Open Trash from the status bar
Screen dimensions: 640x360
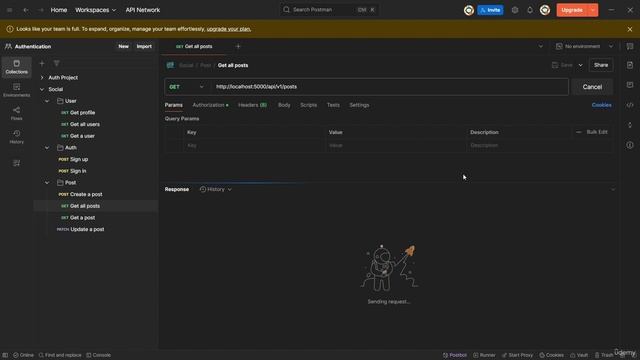pyautogui.click(x=604, y=355)
